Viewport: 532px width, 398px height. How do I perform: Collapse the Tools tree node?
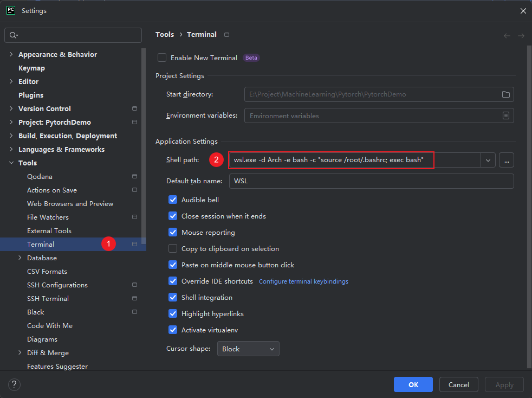pos(11,163)
